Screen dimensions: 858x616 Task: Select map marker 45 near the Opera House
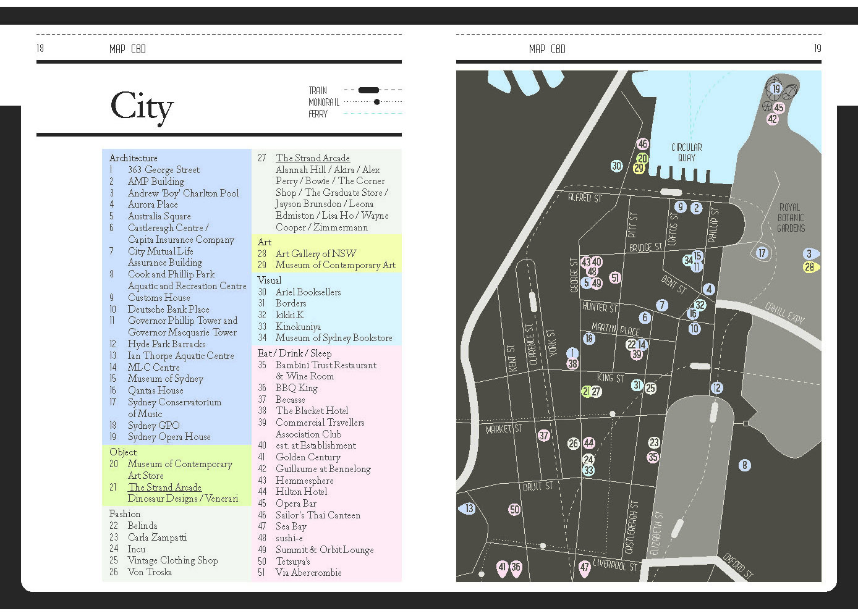779,108
